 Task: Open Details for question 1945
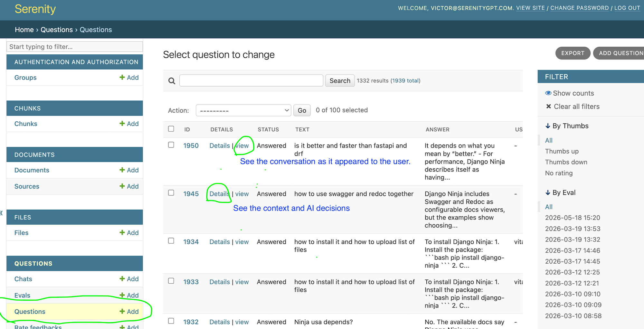pos(220,194)
